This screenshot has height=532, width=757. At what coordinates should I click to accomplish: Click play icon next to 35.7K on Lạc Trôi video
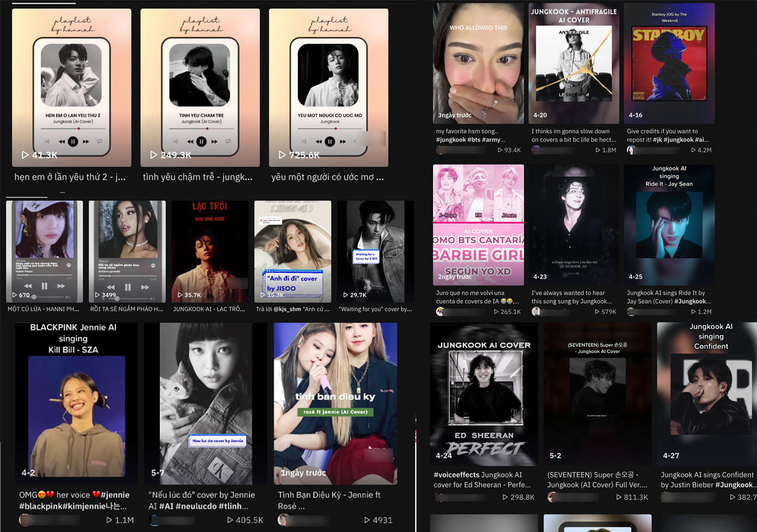tap(179, 295)
